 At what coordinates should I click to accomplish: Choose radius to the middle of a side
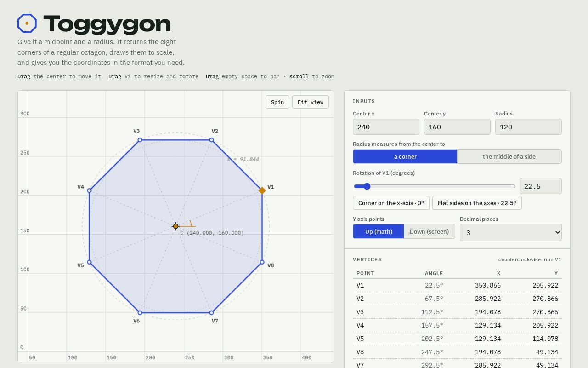click(509, 156)
